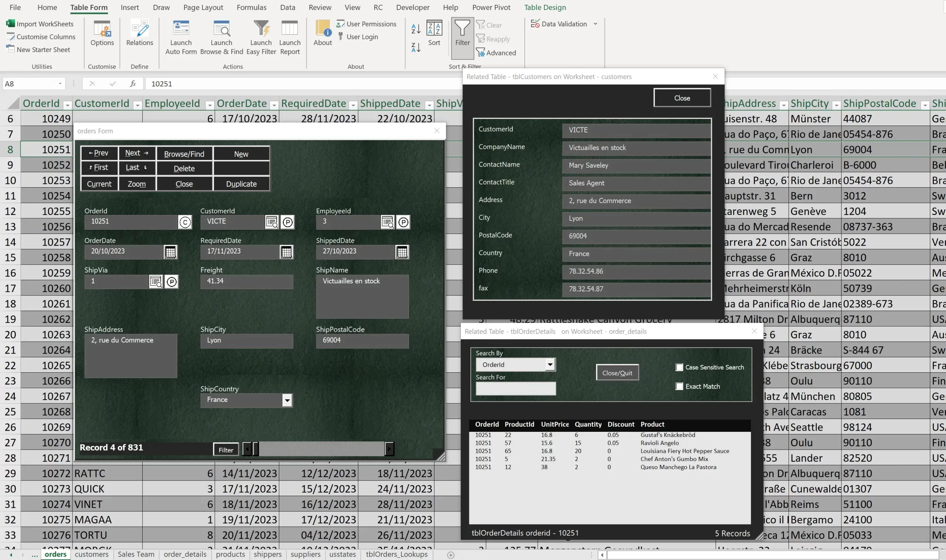946x560 pixels.
Task: Click the P icon beside EmployeeId
Action: point(403,222)
